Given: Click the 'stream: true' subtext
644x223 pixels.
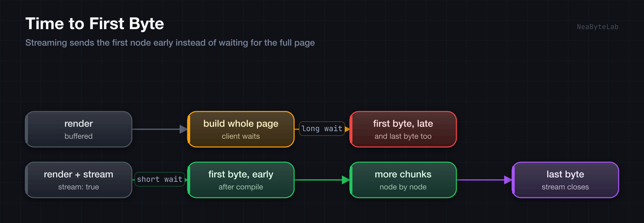Looking at the screenshot, I should pyautogui.click(x=79, y=187).
